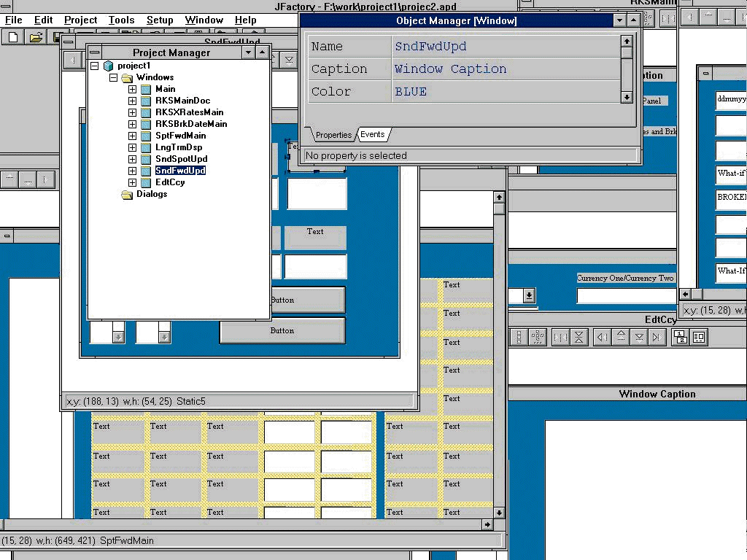Switch to the Events tab

point(373,135)
